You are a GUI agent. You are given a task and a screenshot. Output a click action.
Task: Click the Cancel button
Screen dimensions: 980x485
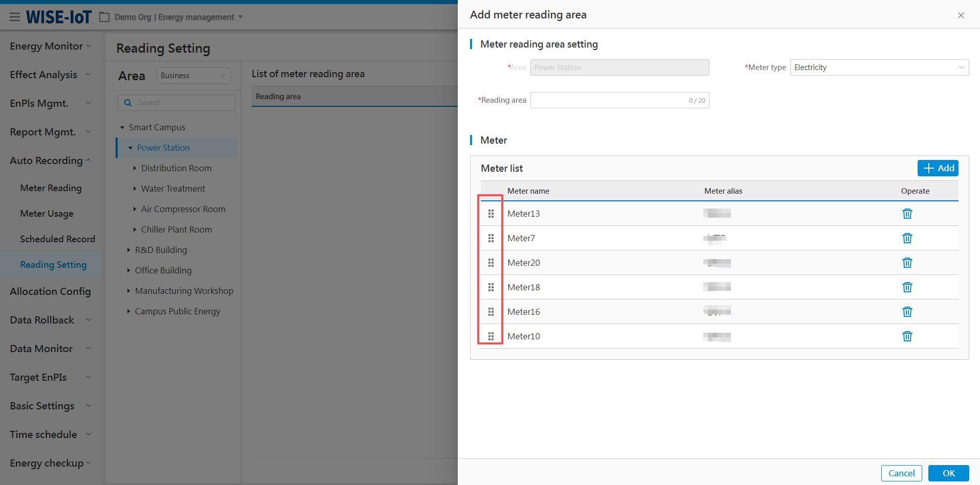pyautogui.click(x=901, y=473)
